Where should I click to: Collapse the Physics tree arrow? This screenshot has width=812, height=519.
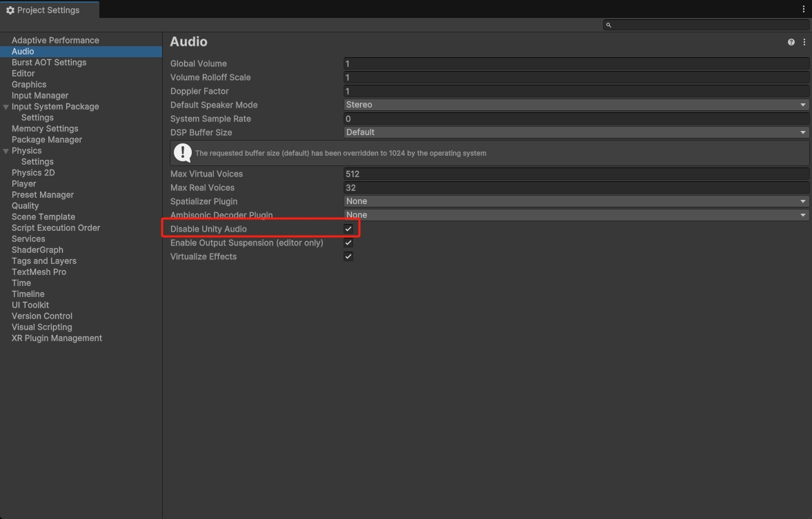[6, 151]
